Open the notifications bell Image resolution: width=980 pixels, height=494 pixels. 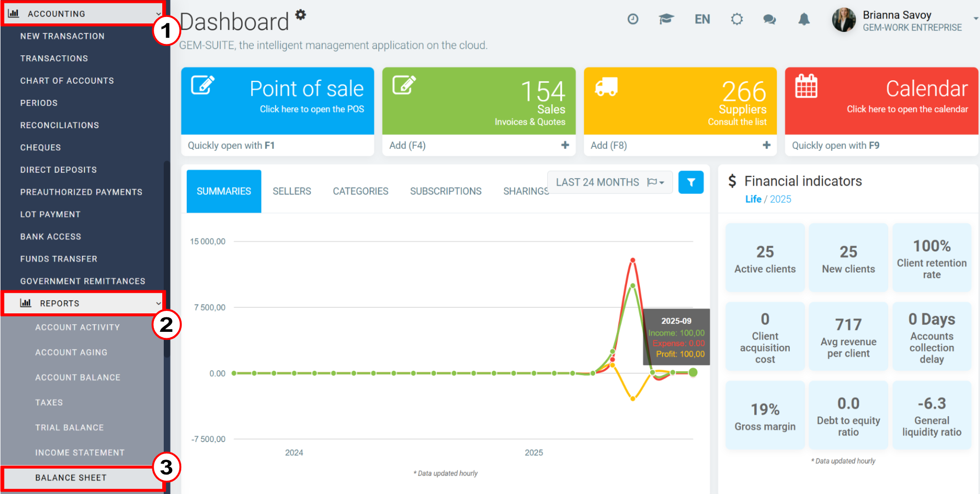pyautogui.click(x=804, y=19)
